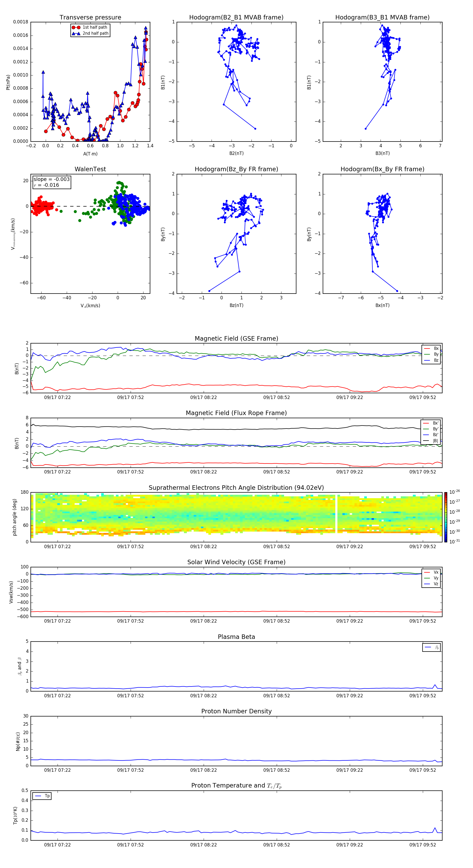Viewport: 473px width, 868px height.
Task: Click the "Hodogram(B2_B1 MVAB frame)" title
Action: tap(236, 18)
